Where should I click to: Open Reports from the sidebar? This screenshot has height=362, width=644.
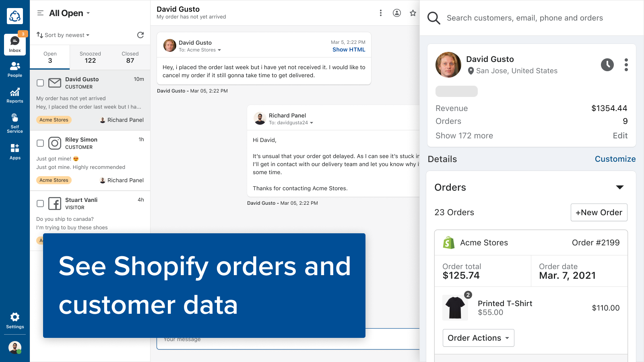(x=15, y=95)
